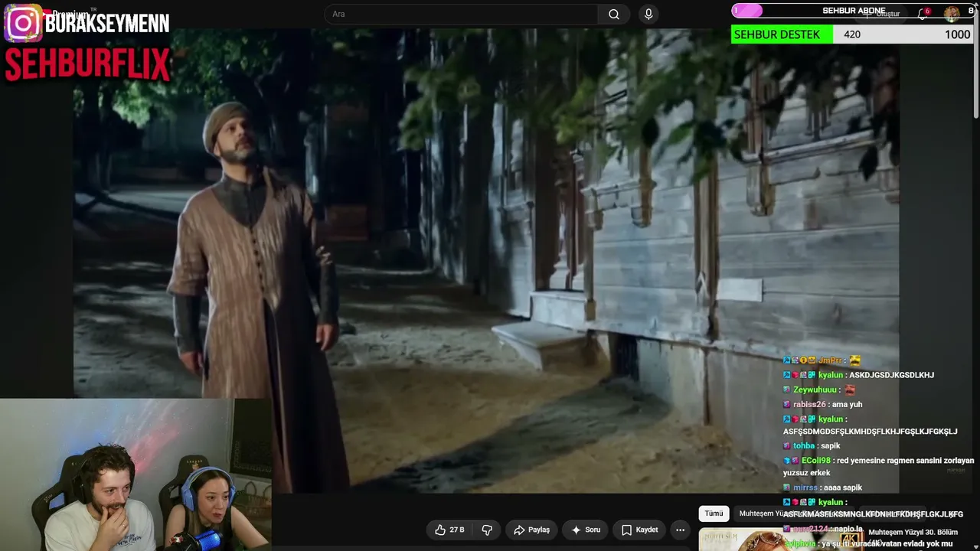The height and width of the screenshot is (551, 980).
Task: Click the 'Muhteşem Yüzyıl 30. Bölüm' video title
Action: tap(913, 532)
